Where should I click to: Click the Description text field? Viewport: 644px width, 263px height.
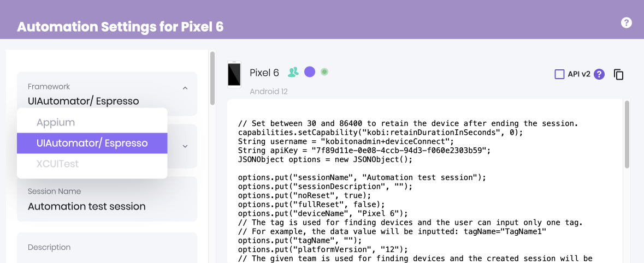pos(107,248)
